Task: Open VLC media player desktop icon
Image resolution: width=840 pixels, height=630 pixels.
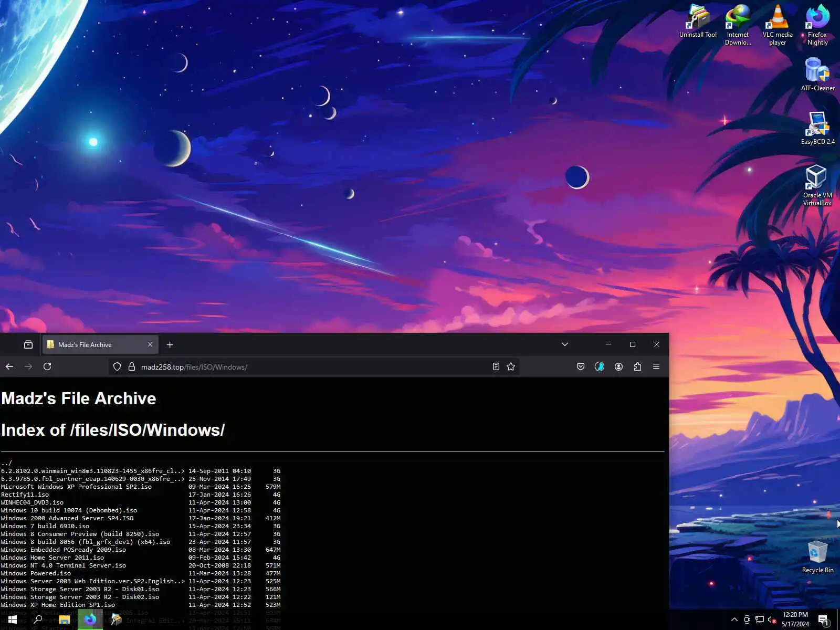Action: point(778,25)
